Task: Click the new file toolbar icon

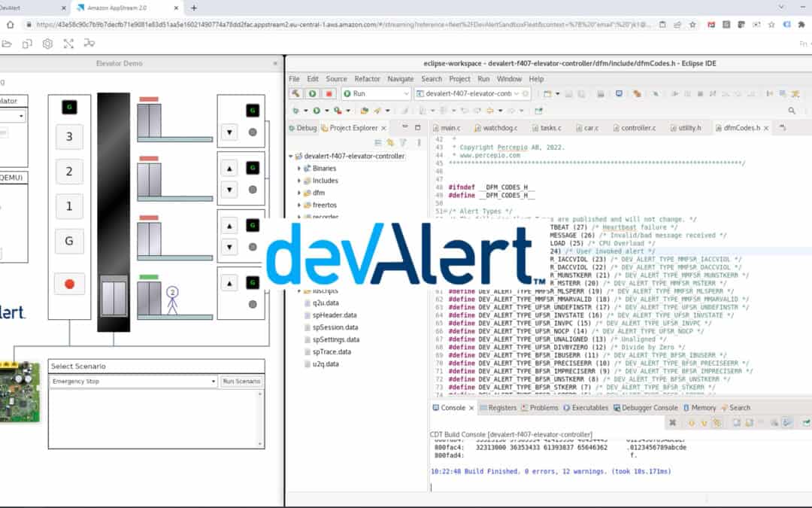Action: (547, 94)
